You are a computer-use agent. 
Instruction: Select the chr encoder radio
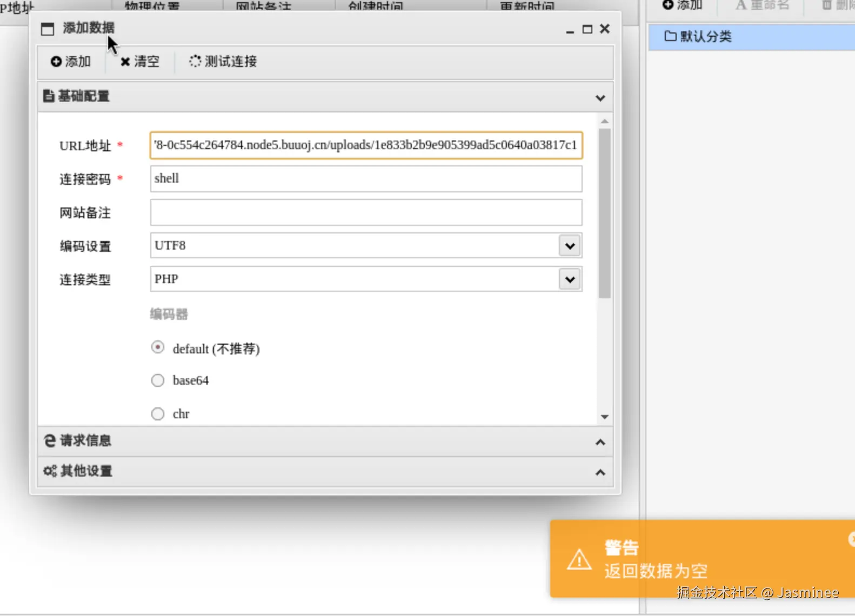click(x=158, y=414)
